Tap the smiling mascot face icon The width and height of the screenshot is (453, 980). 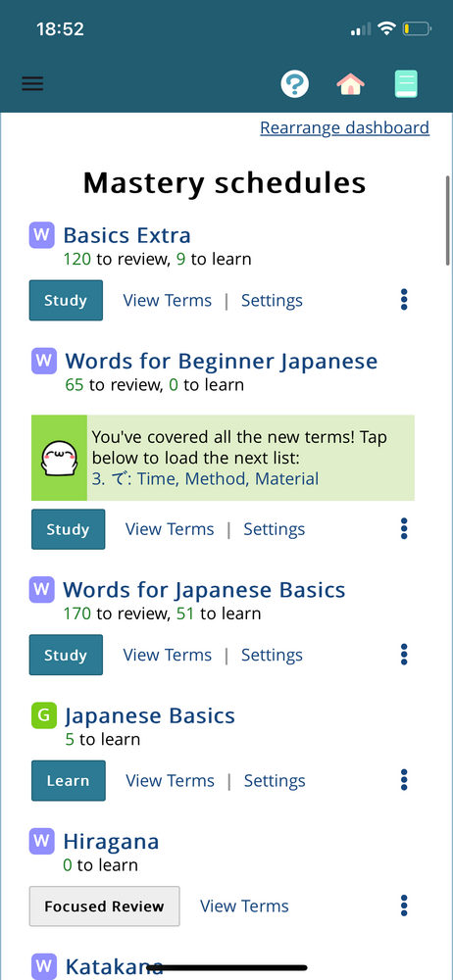pos(59,458)
